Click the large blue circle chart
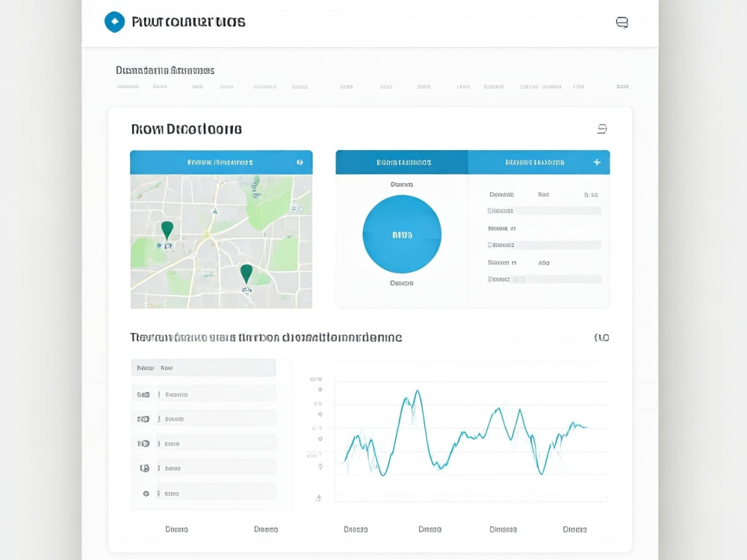This screenshot has width=747, height=560. pos(402,234)
